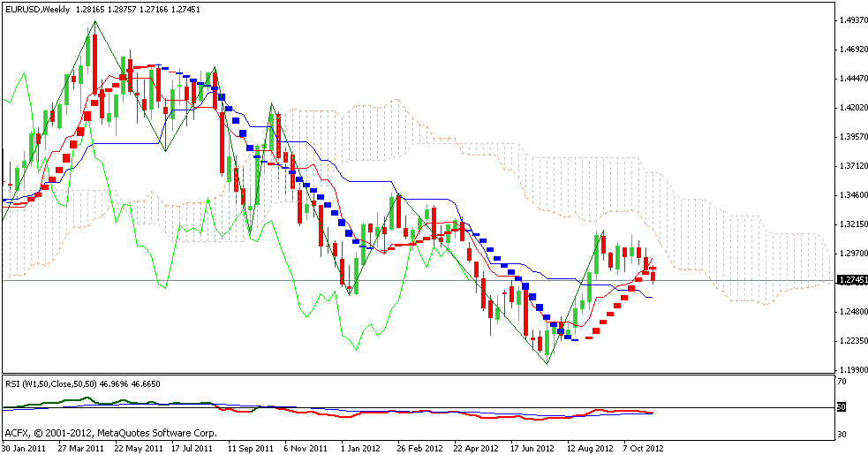This screenshot has height=455, width=868.
Task: Select the 27 Mar 2011 date label
Action: pyautogui.click(x=81, y=448)
